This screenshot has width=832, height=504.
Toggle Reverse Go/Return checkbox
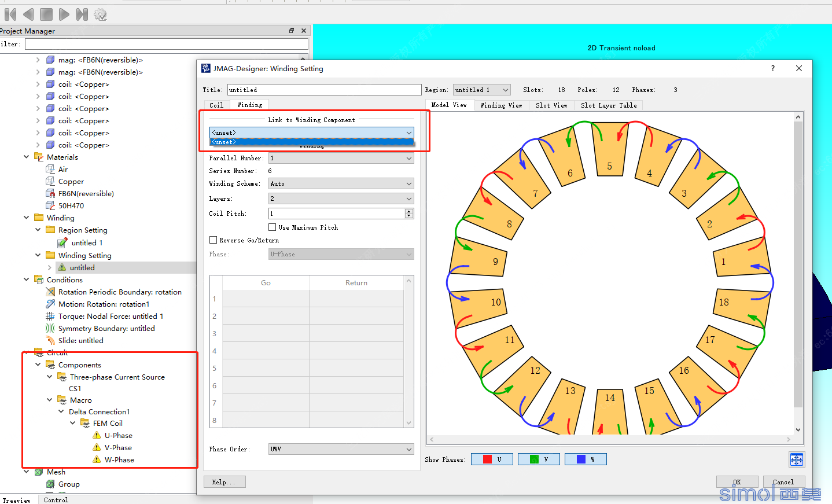click(213, 240)
